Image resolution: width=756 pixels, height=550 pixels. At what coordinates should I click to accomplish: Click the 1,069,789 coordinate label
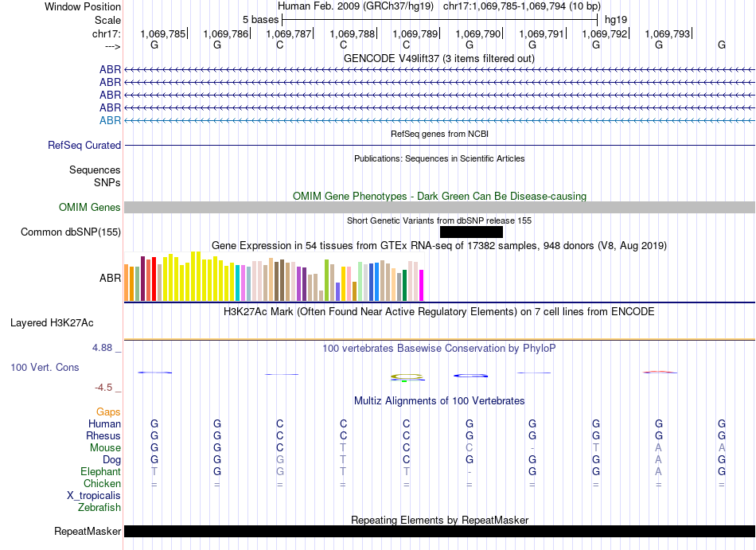(415, 33)
